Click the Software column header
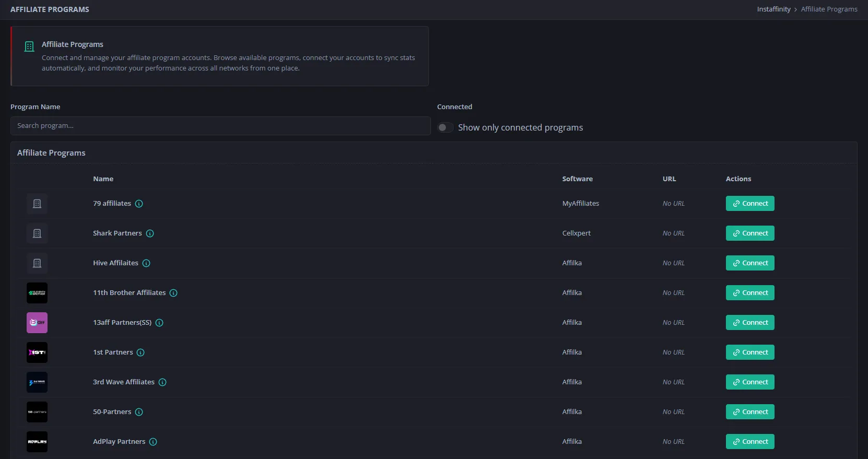 [577, 179]
